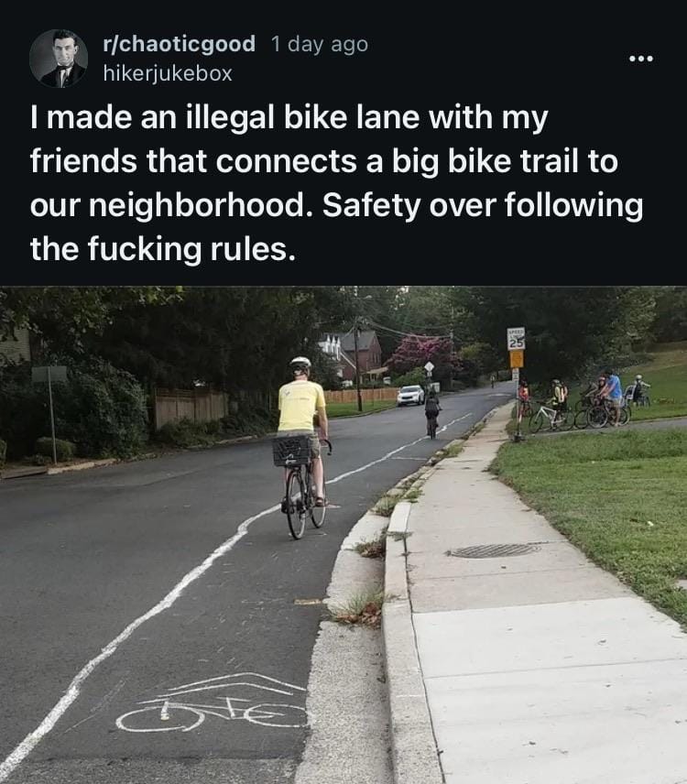Open the bike lane photo

click(343, 535)
